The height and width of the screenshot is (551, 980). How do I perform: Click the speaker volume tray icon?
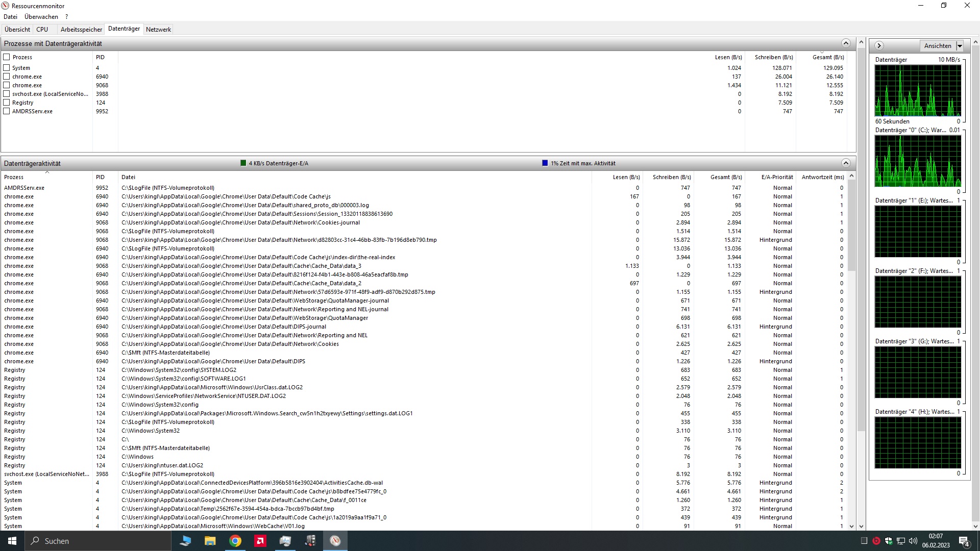click(913, 541)
